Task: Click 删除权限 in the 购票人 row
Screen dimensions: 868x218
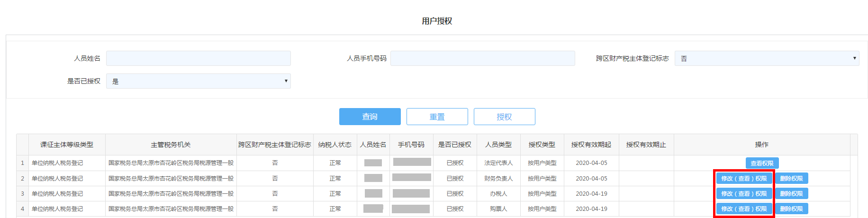Action: (791, 209)
